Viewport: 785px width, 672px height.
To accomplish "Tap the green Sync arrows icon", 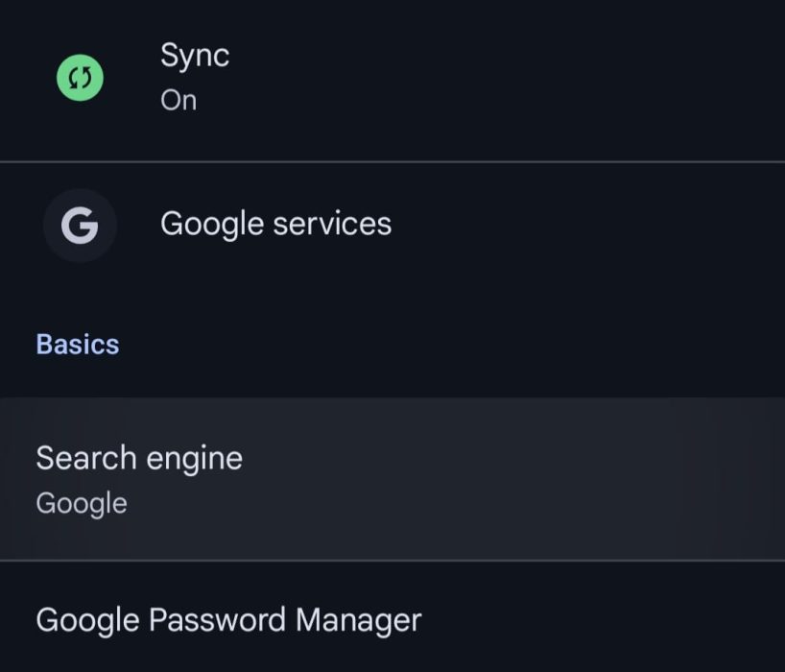I will (x=80, y=79).
